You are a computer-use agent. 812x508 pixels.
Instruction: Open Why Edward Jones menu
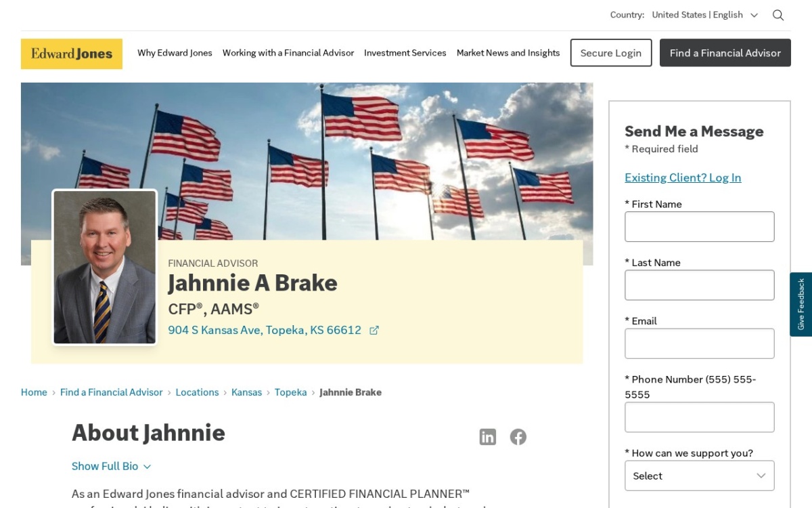click(175, 53)
